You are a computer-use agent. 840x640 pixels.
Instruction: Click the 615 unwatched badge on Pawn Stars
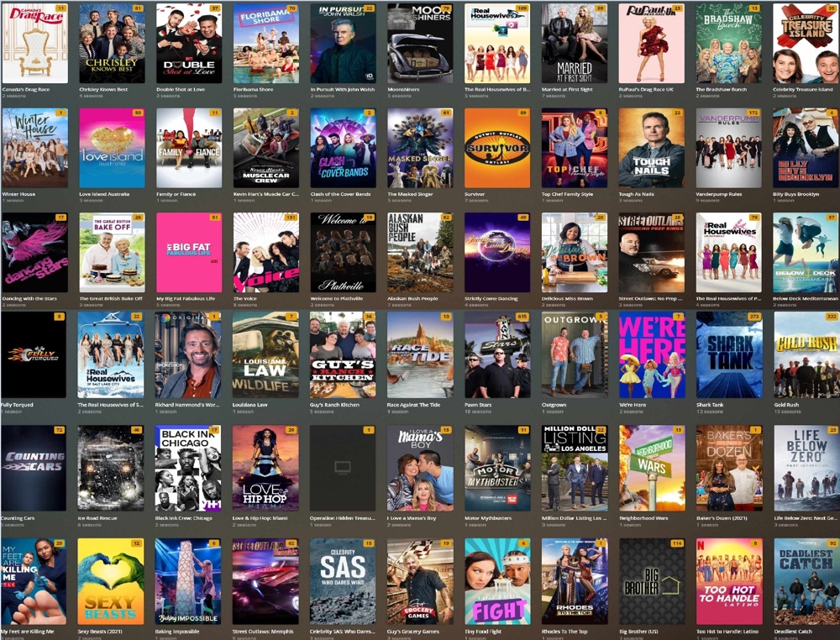(522, 317)
